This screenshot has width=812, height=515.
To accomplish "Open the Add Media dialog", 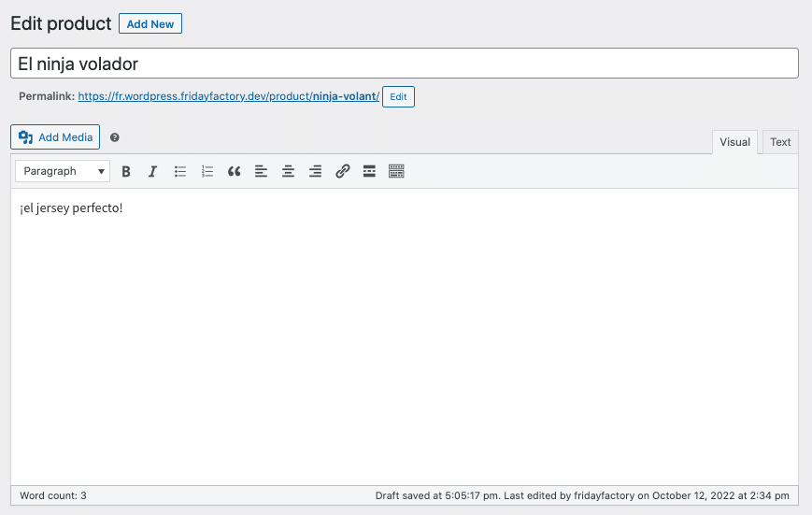I will (55, 137).
